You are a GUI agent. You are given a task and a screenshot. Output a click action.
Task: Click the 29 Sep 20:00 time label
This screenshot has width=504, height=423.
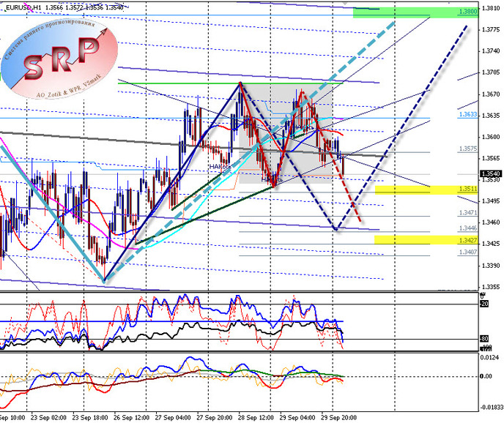pyautogui.click(x=338, y=418)
